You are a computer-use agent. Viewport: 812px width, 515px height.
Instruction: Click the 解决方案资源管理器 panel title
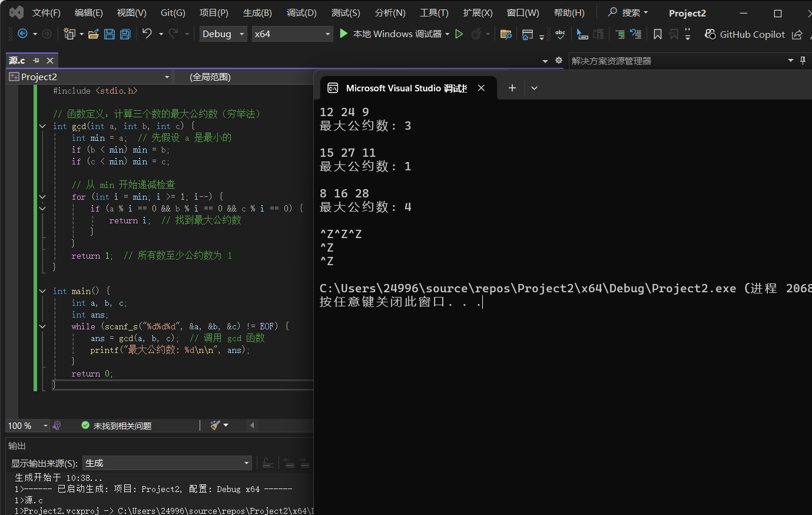[611, 61]
